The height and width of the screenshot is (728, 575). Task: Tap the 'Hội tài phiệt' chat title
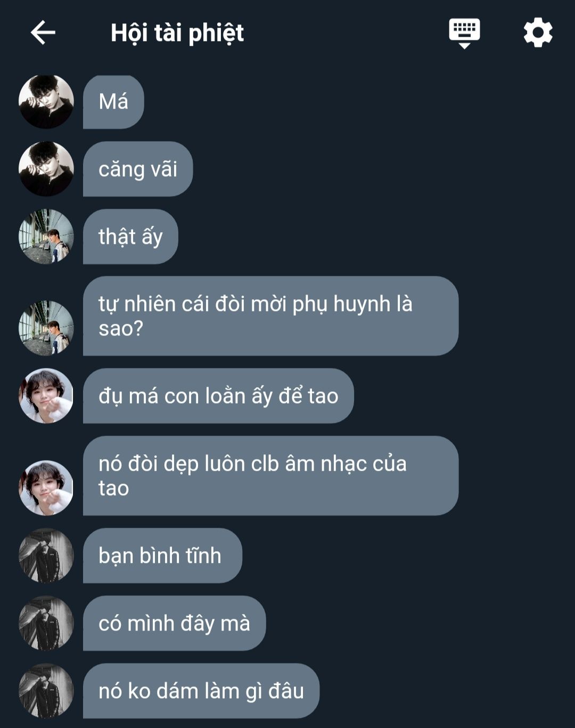[x=177, y=33]
